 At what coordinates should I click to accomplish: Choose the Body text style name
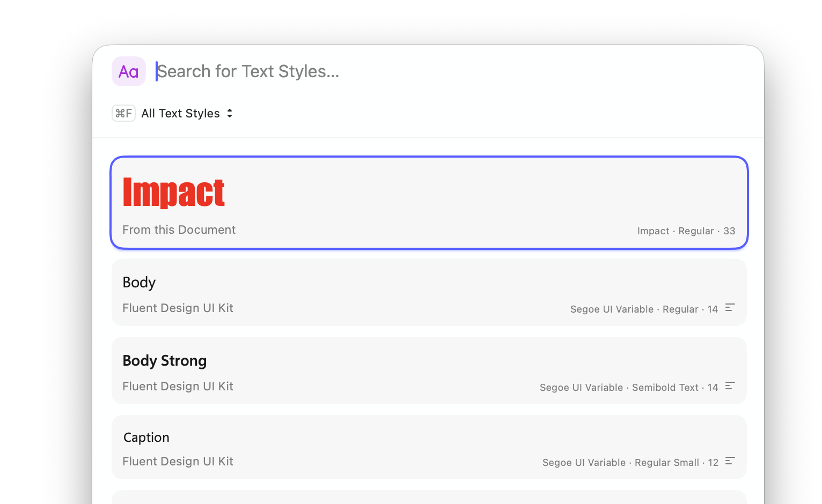point(139,283)
